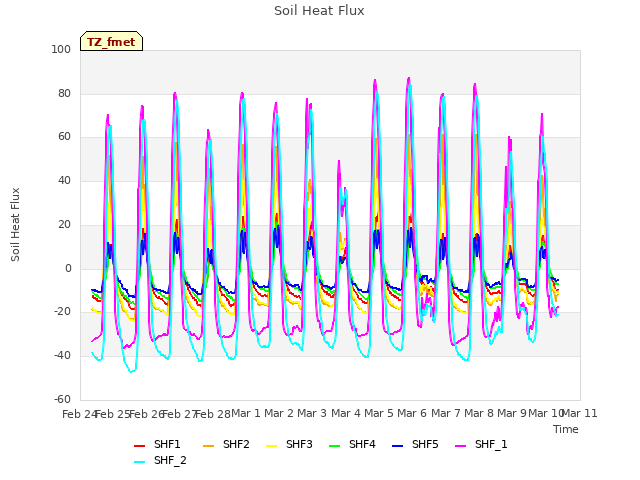Click the -60 y-axis tick label
The height and width of the screenshot is (480, 640).
point(62,399)
